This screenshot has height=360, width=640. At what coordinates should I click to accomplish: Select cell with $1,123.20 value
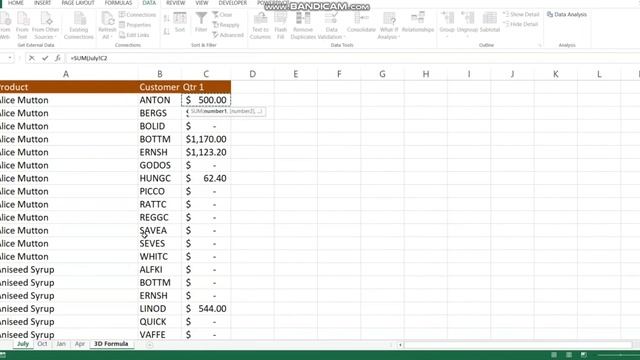pos(206,152)
